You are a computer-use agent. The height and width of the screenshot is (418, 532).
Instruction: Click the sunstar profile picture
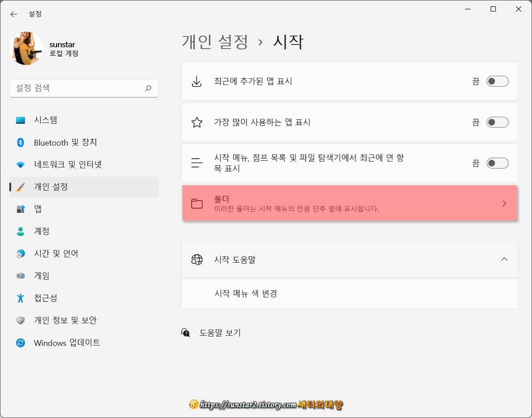click(25, 48)
